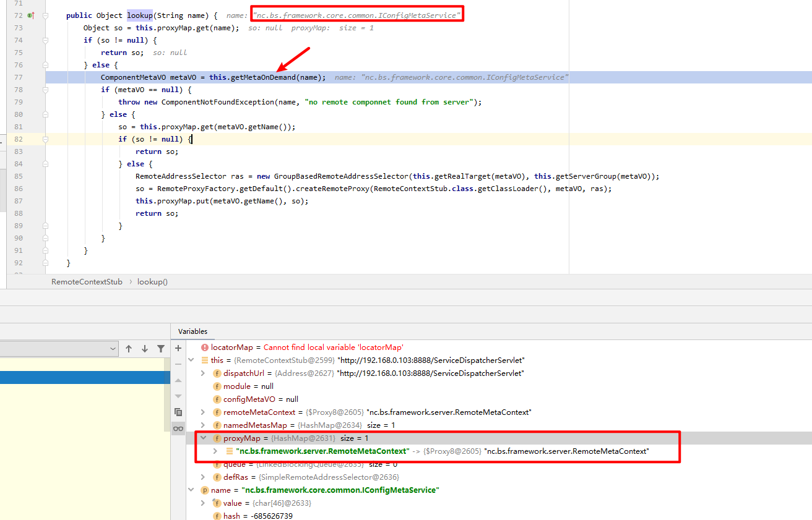Select the Variables tab
Viewport: 812px width, 520px height.
(192, 331)
